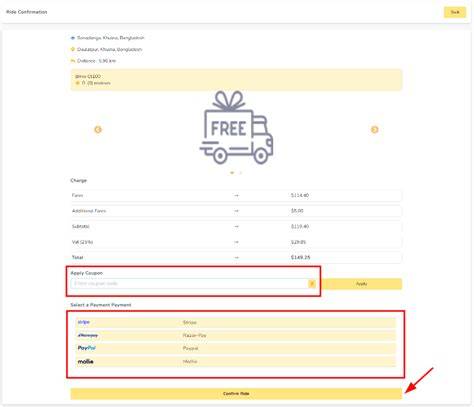
Task: Select Razor-Pay payment option row
Action: pyautogui.click(x=236, y=335)
